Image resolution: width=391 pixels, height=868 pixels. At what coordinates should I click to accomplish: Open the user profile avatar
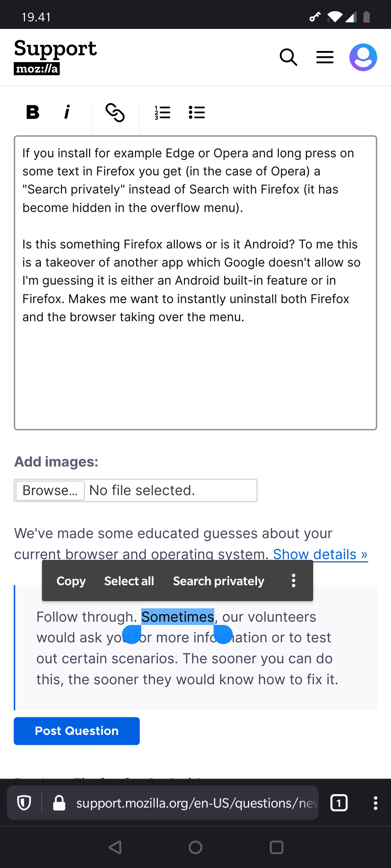point(363,58)
